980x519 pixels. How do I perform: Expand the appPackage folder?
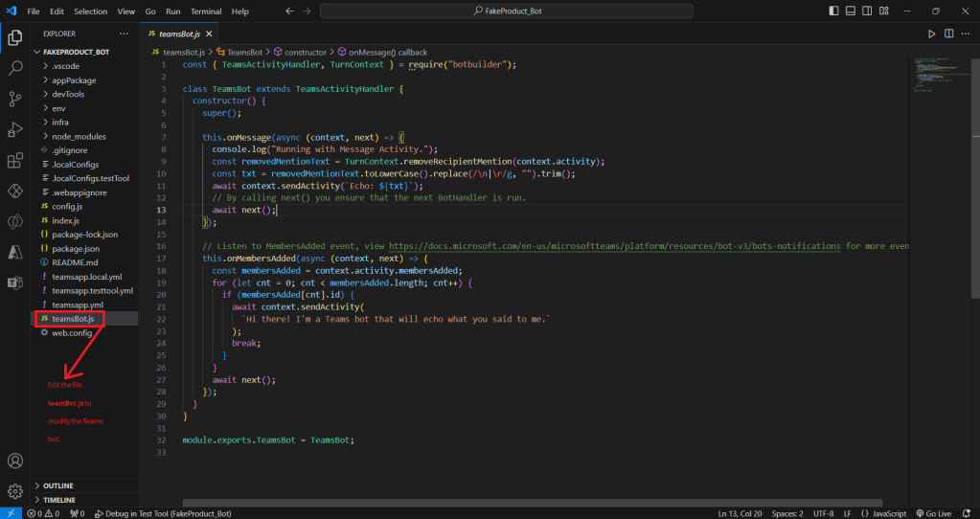pyautogui.click(x=74, y=80)
